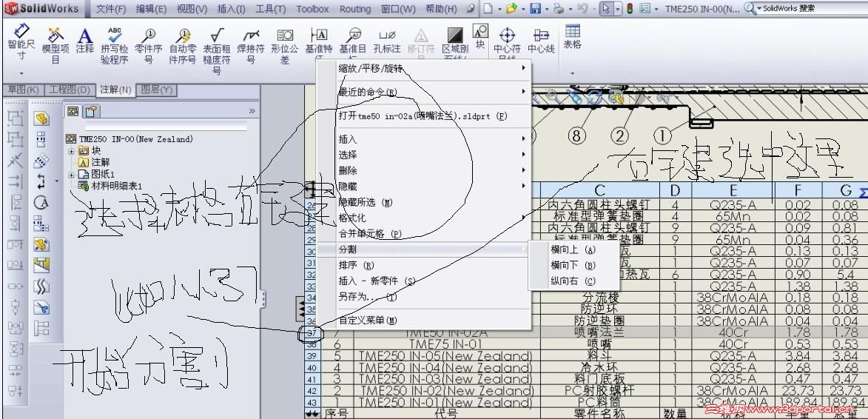The width and height of the screenshot is (868, 419).
Task: Expand the 块 tree node
Action: pos(71,150)
